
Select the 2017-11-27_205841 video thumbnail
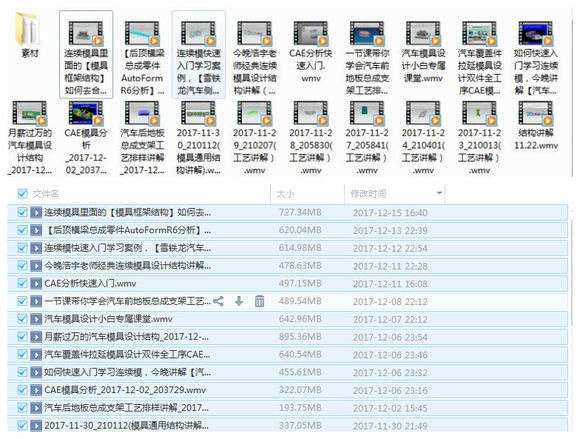[x=367, y=113]
